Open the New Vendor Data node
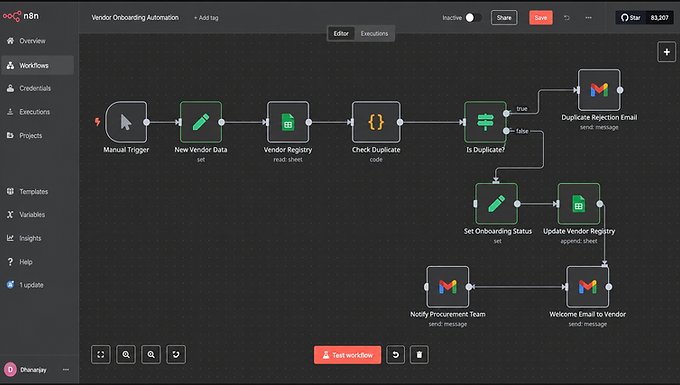 [x=201, y=122]
